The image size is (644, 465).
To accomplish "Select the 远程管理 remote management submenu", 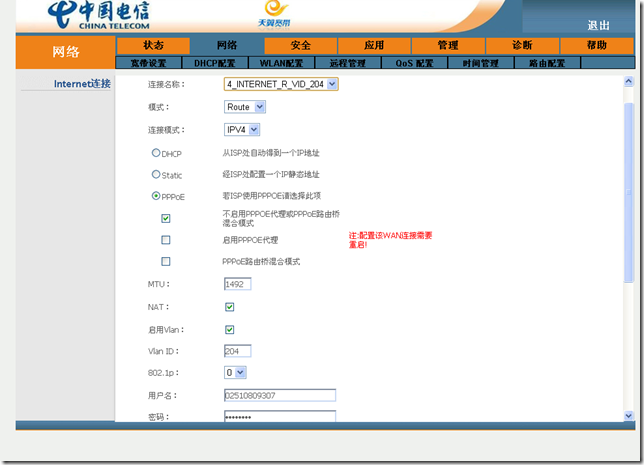I will pos(348,63).
